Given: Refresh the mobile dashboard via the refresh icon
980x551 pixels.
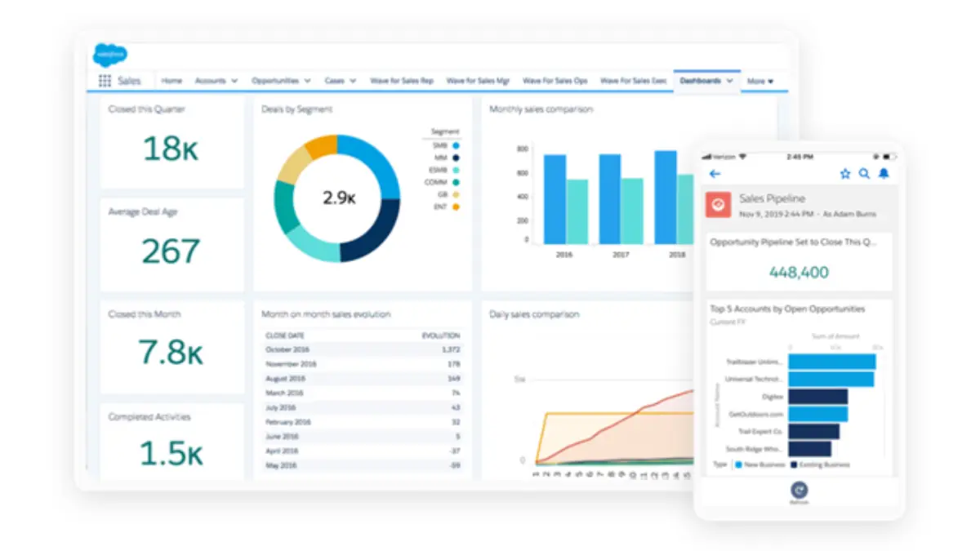Looking at the screenshot, I should [x=798, y=491].
